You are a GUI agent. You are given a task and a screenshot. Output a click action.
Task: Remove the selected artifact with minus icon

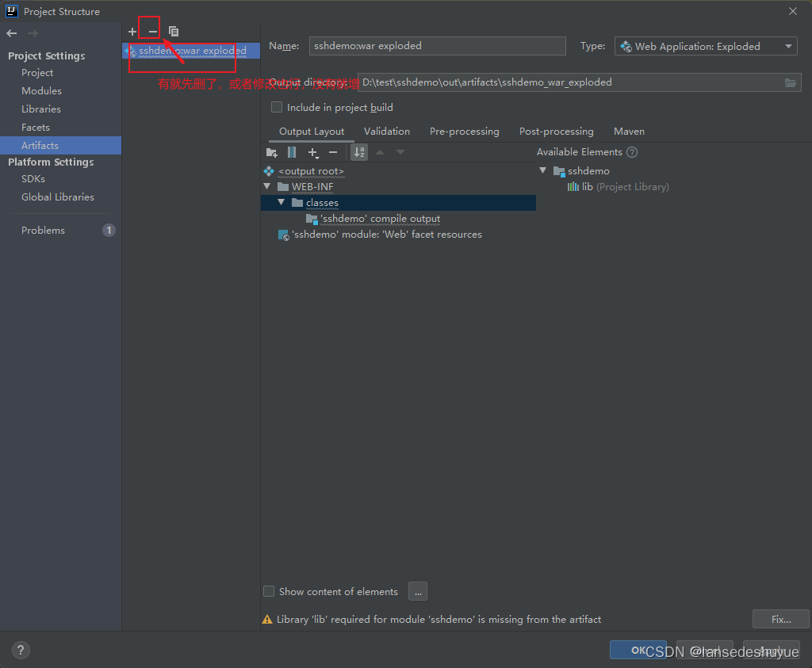[x=153, y=32]
